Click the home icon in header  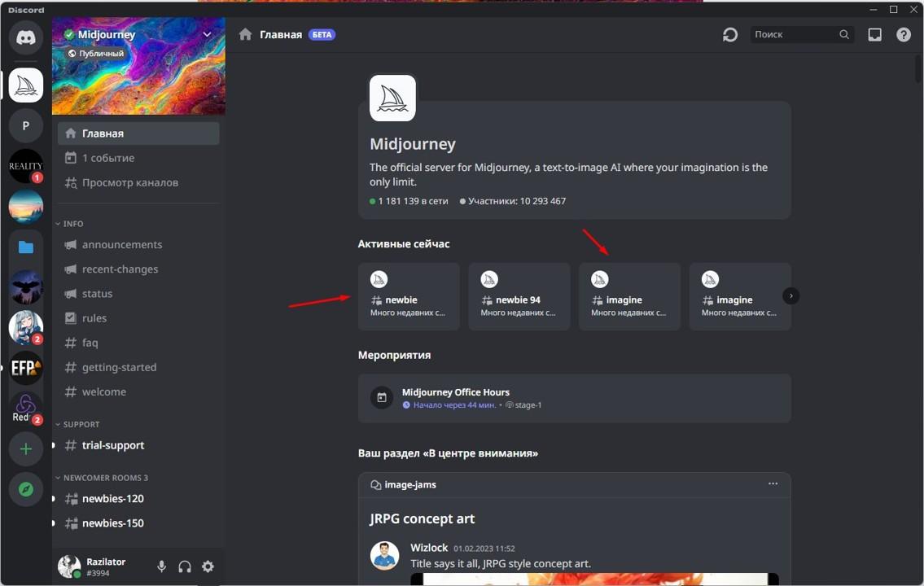point(246,35)
